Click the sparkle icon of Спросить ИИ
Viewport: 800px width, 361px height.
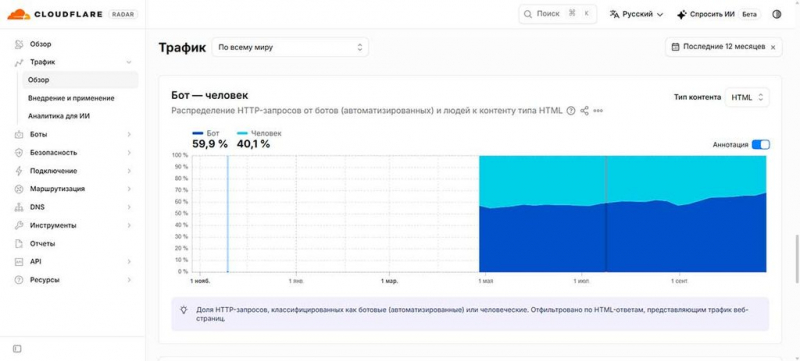[x=682, y=14]
